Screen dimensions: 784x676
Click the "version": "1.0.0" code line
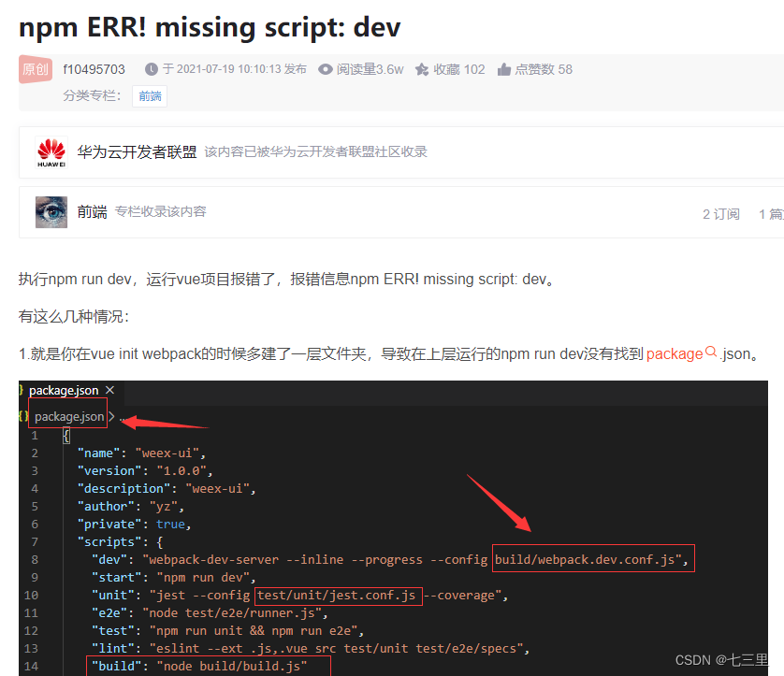(145, 470)
